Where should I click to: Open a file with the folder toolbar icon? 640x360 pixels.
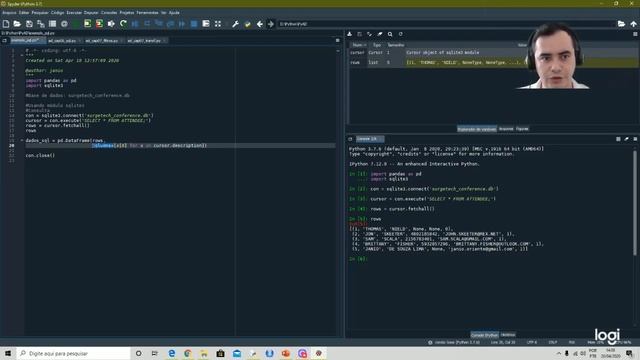17,24
